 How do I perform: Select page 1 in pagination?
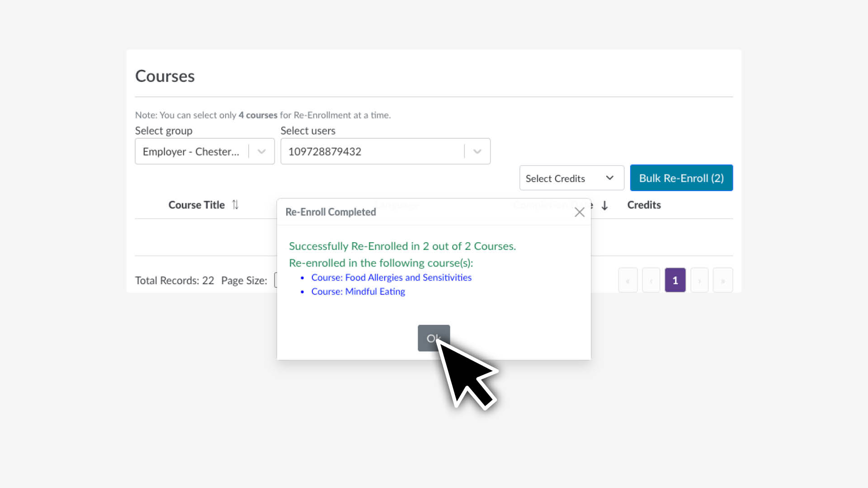[x=675, y=281]
